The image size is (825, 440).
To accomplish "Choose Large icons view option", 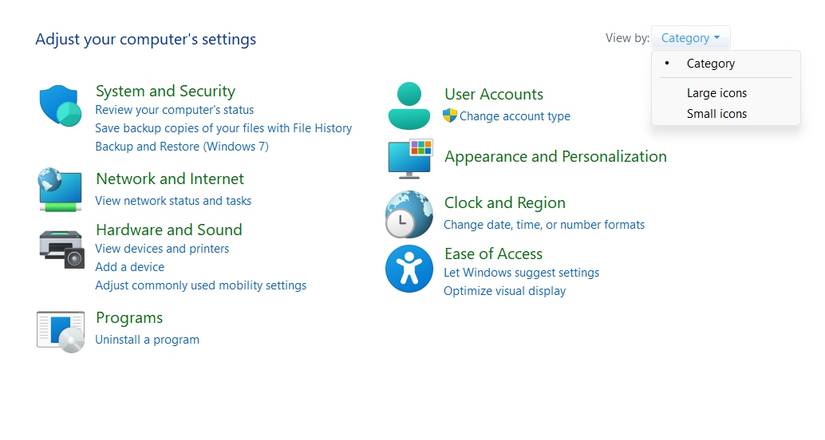I will coord(716,93).
